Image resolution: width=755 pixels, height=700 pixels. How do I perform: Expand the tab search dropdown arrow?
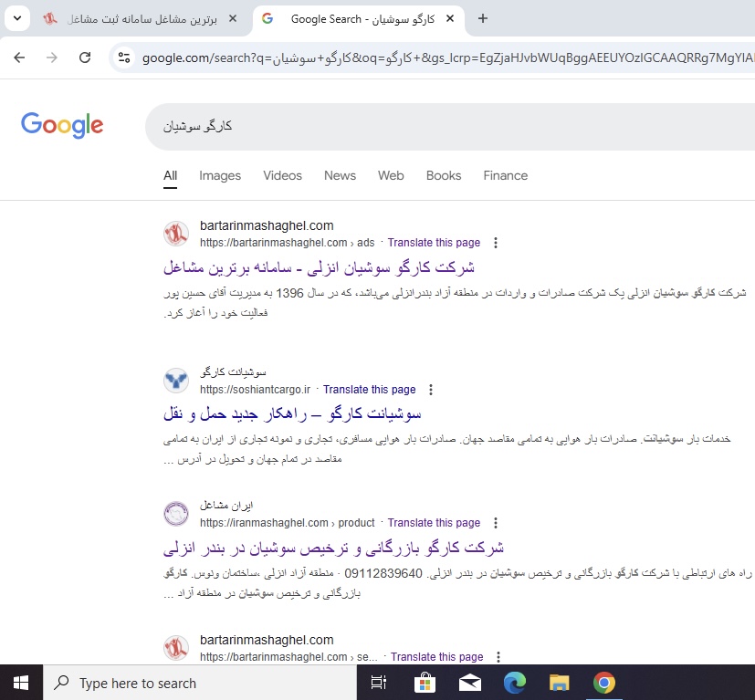[17, 19]
